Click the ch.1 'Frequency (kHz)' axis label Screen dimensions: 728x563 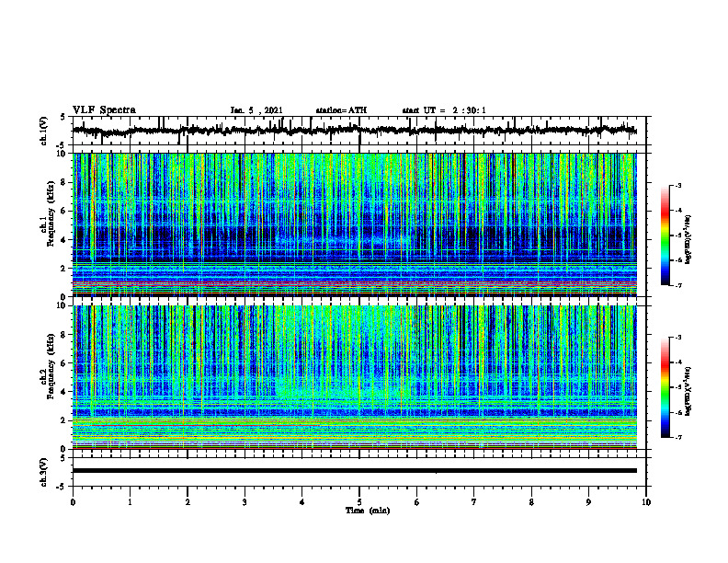(x=51, y=213)
